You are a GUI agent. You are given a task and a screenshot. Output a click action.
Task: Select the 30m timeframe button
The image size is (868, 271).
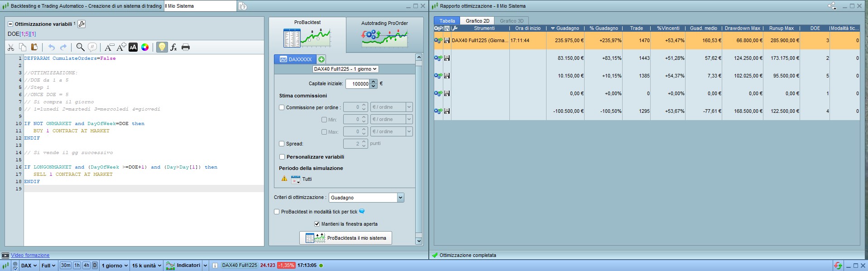coord(66,266)
